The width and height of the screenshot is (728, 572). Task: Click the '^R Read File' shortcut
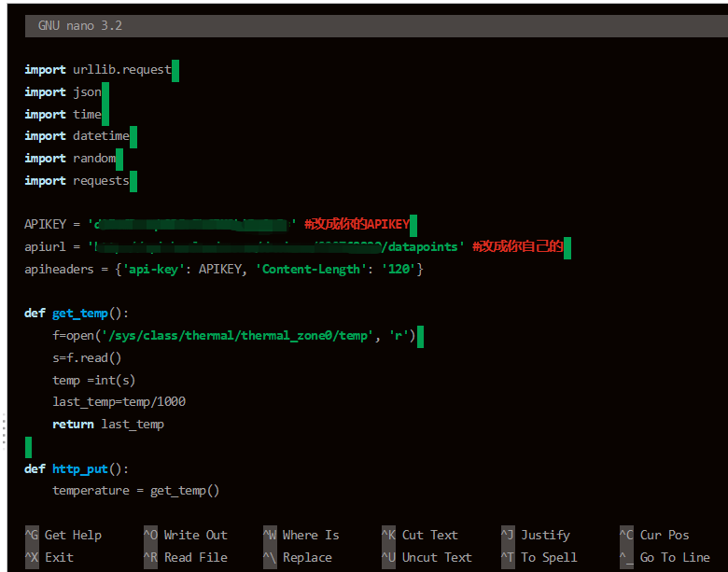coord(186,558)
